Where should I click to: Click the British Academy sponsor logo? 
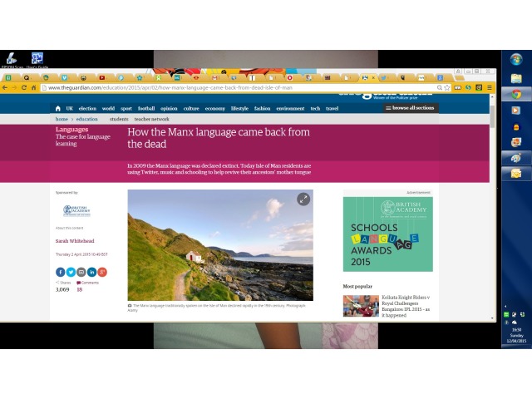click(76, 210)
